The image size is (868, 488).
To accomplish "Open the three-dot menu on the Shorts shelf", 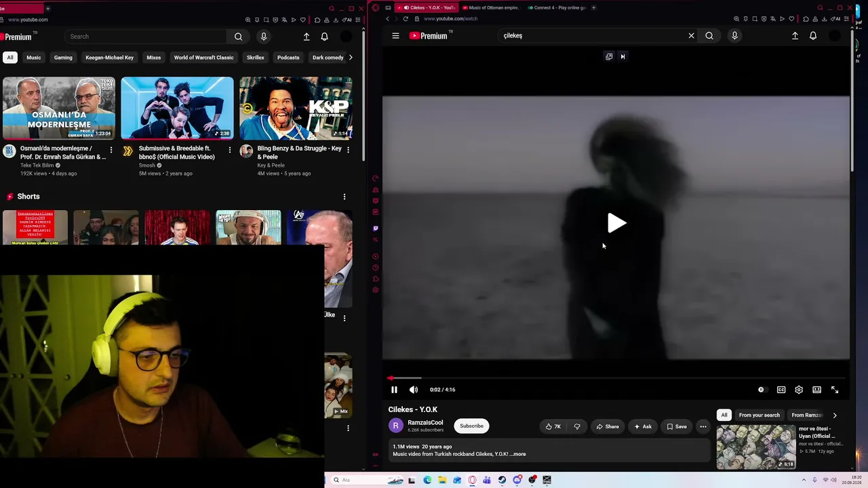I will pyautogui.click(x=344, y=197).
